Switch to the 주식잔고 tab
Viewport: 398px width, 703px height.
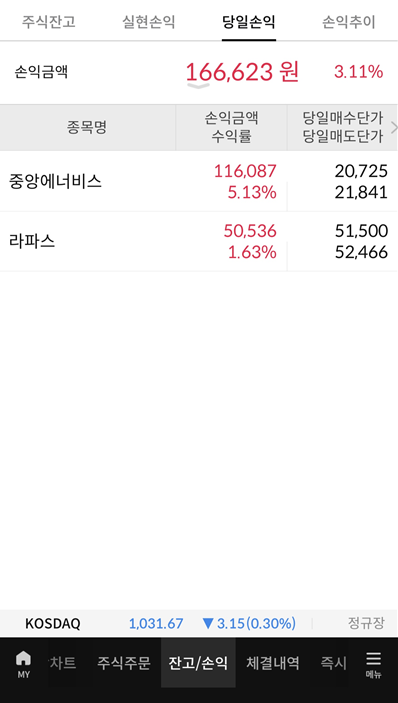[x=48, y=22]
